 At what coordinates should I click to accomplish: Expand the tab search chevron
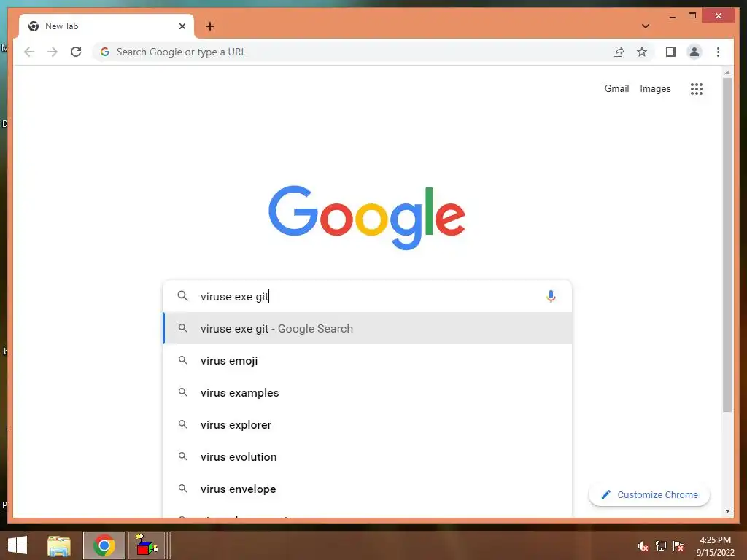tap(645, 26)
